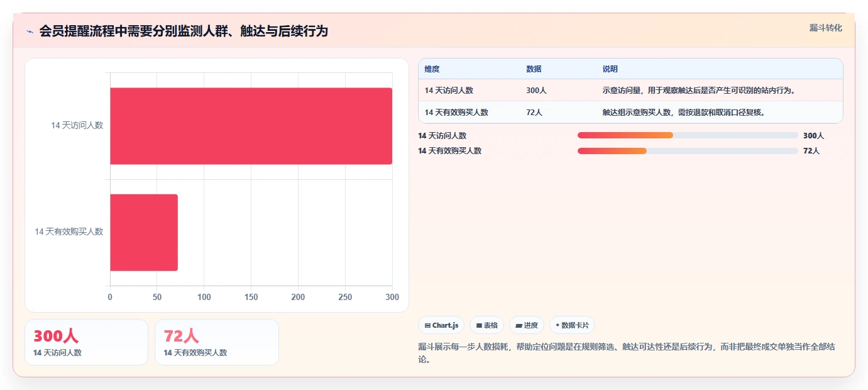
Task: Click the 72人 value beside progress bar
Action: click(811, 151)
